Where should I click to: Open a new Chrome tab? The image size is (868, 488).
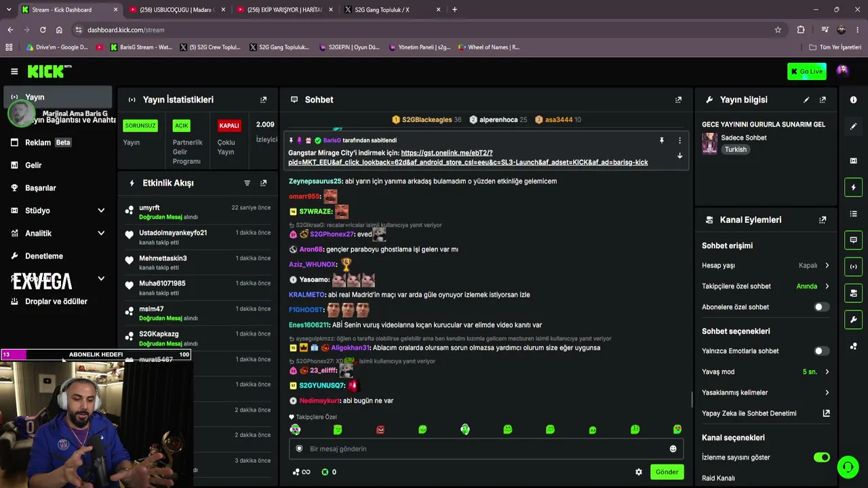coord(454,9)
